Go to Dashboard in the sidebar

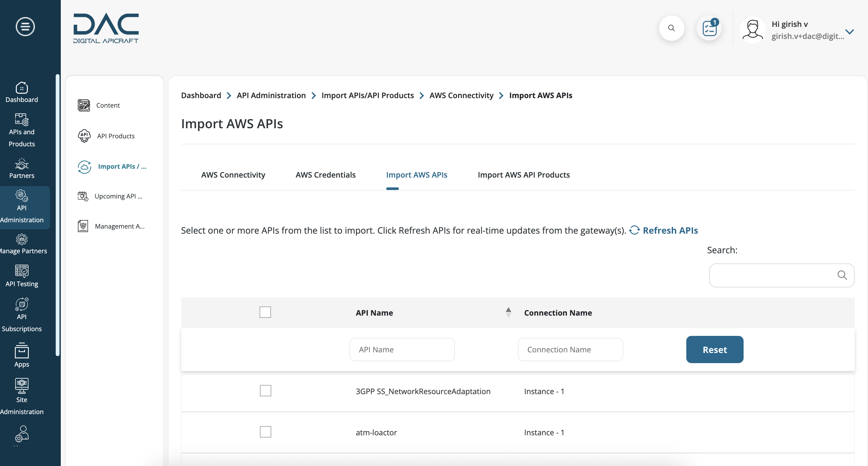point(22,92)
